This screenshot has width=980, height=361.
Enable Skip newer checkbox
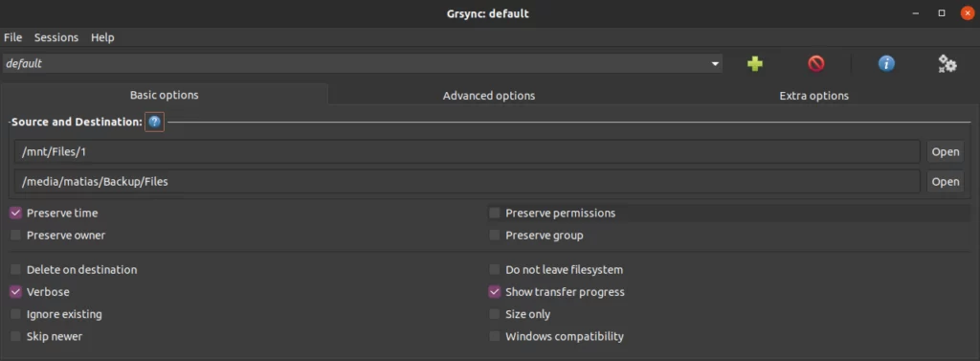click(x=15, y=337)
